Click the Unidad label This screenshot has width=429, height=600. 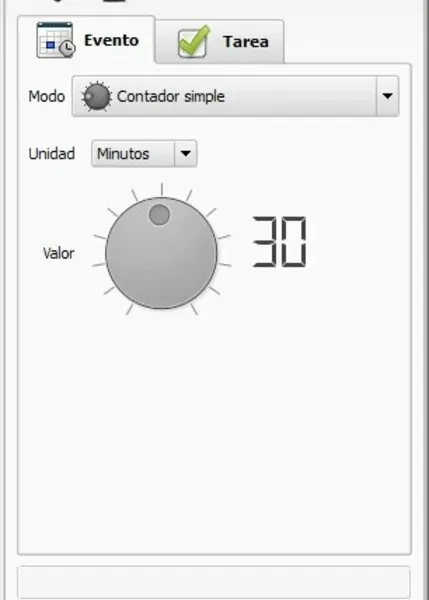point(52,153)
